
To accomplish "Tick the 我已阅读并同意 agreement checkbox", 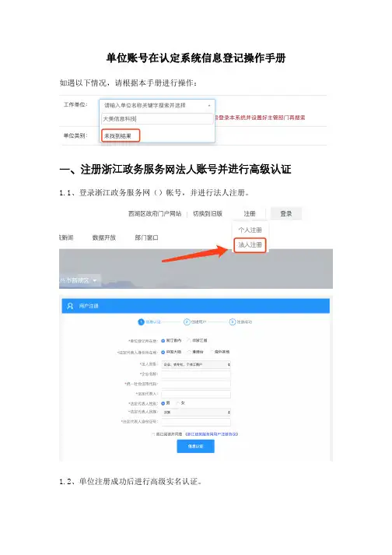I will 153,434.
